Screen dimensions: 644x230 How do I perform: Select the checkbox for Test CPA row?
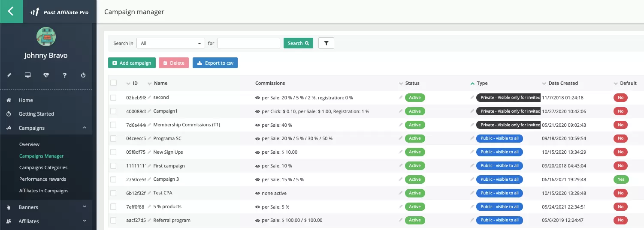pyautogui.click(x=113, y=193)
